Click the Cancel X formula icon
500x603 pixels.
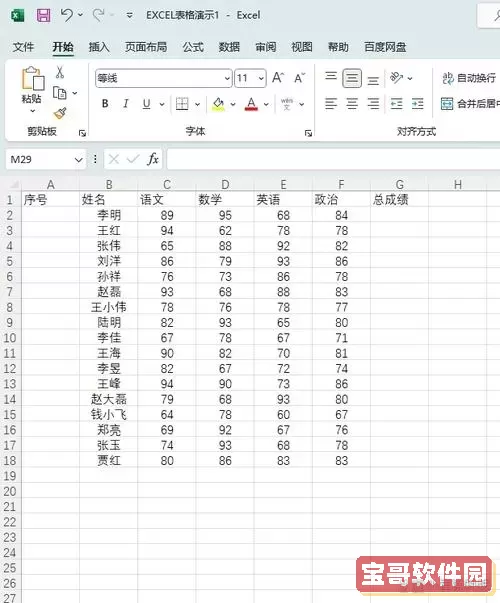(x=113, y=159)
